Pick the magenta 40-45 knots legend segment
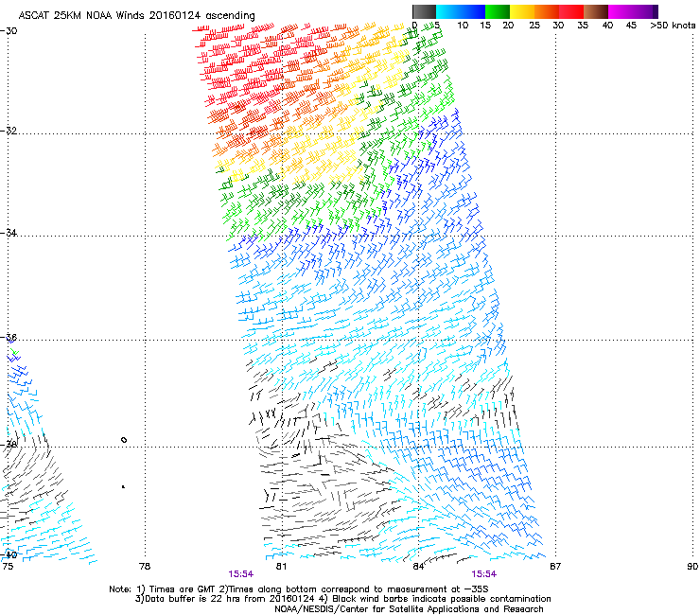 (x=621, y=11)
